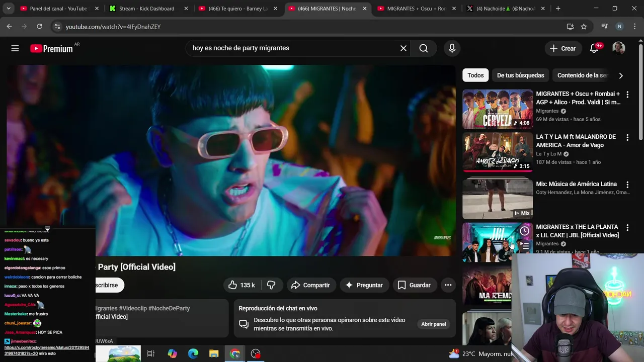Open the browser media controls icon

605,26
